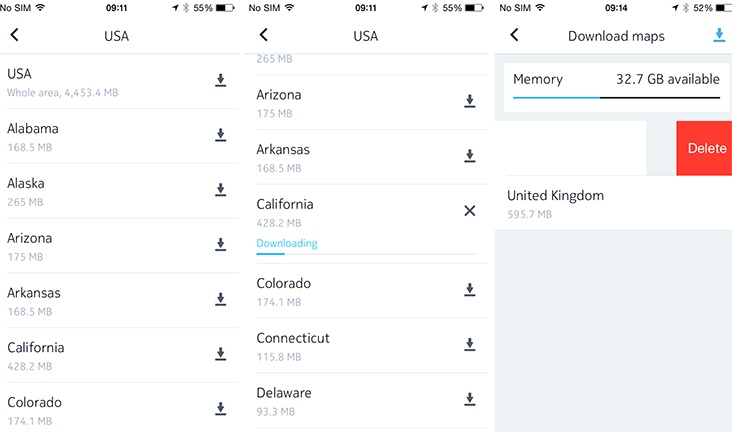Download the 93.3 MB Delaware entry's neighbor Colorado 174.1 MB in middle screen
732x432 pixels.
[470, 290]
